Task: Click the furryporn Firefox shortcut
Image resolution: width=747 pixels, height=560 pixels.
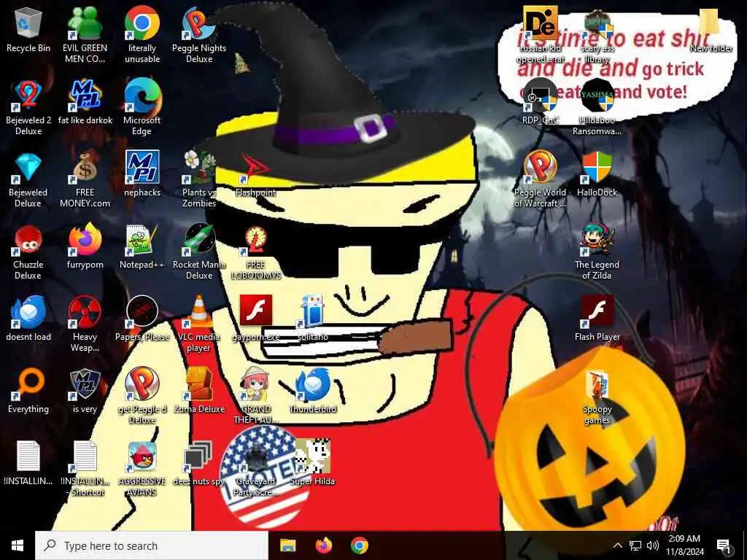Action: click(85, 240)
